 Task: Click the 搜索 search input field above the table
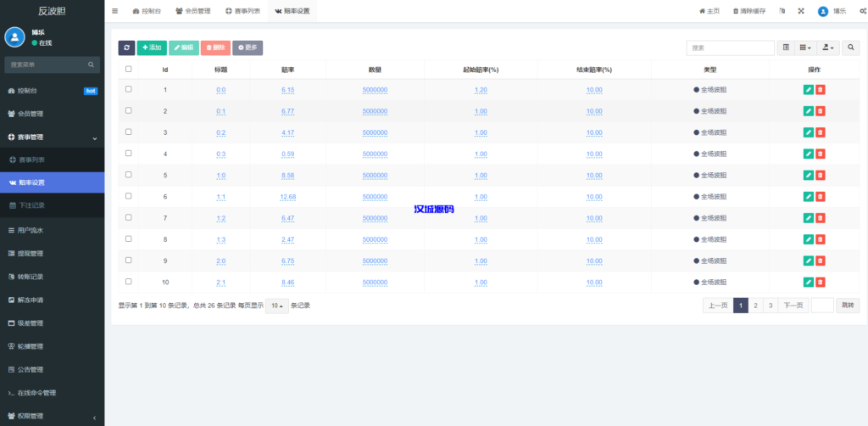pyautogui.click(x=730, y=48)
